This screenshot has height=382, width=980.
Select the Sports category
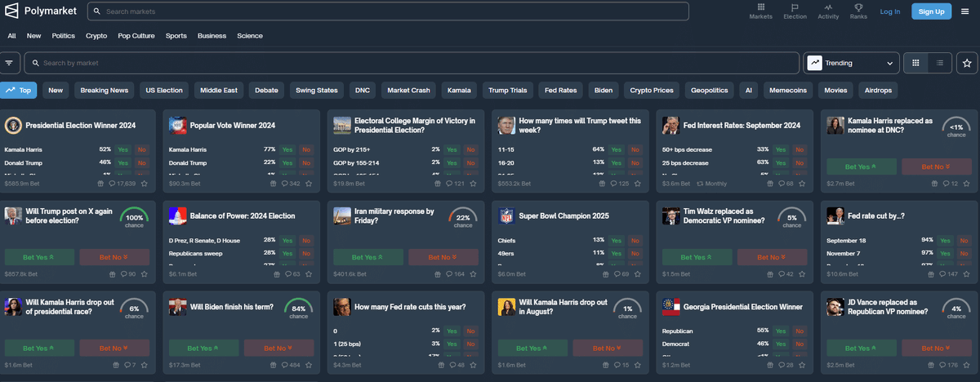click(x=176, y=36)
